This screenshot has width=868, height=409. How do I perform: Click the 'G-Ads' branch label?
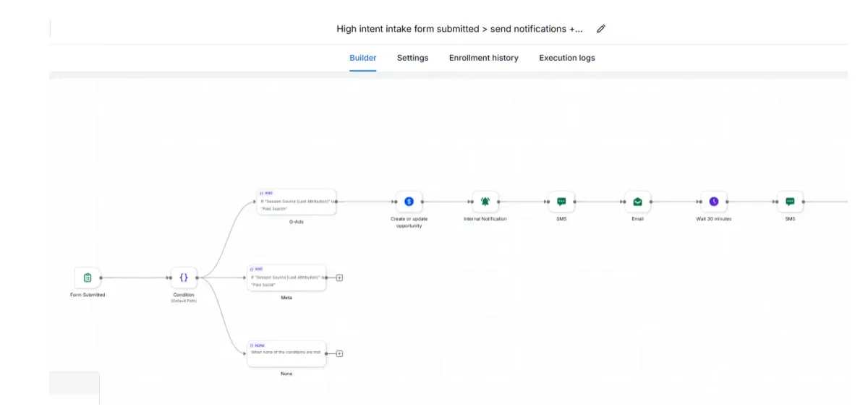click(296, 222)
